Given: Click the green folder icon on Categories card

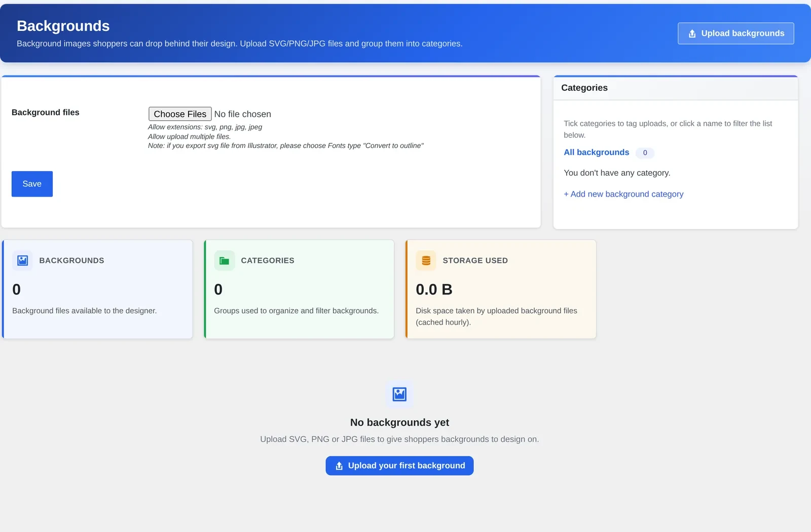Looking at the screenshot, I should point(224,260).
